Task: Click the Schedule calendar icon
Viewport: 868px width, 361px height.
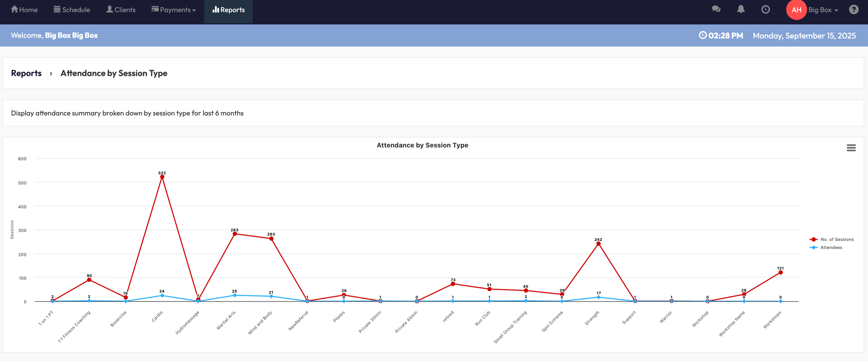Action: coord(57,10)
